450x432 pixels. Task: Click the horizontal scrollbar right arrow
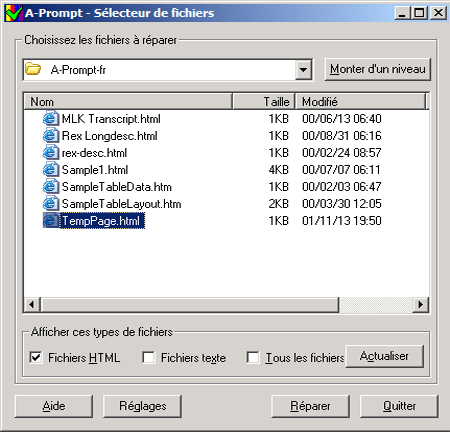[421, 304]
